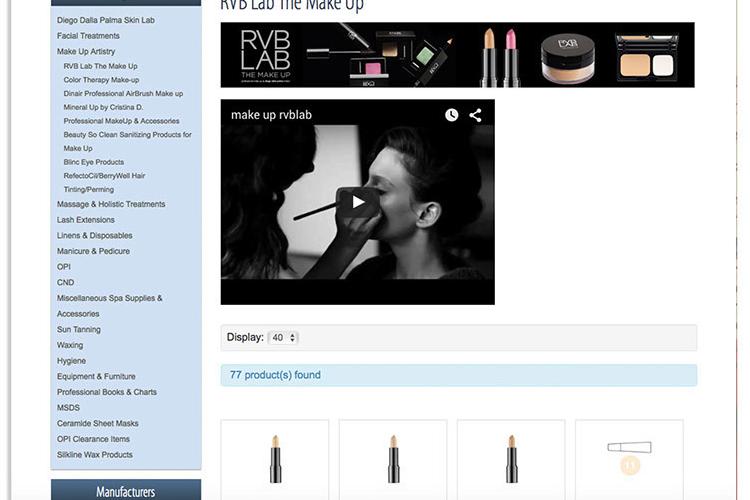Open Blinc Eye Products subcategory
The height and width of the screenshot is (500, 750).
94,162
